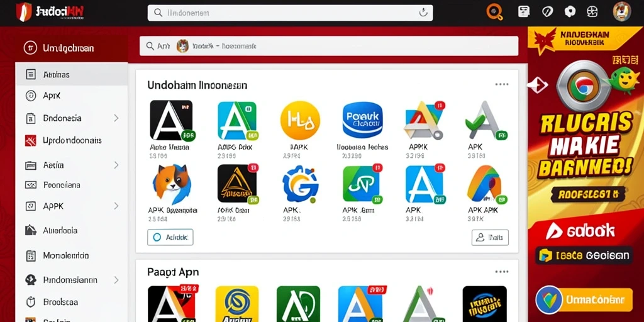Open the black gold-triangle /OKR Clean app
This screenshot has height=322, width=644.
pos(238,184)
